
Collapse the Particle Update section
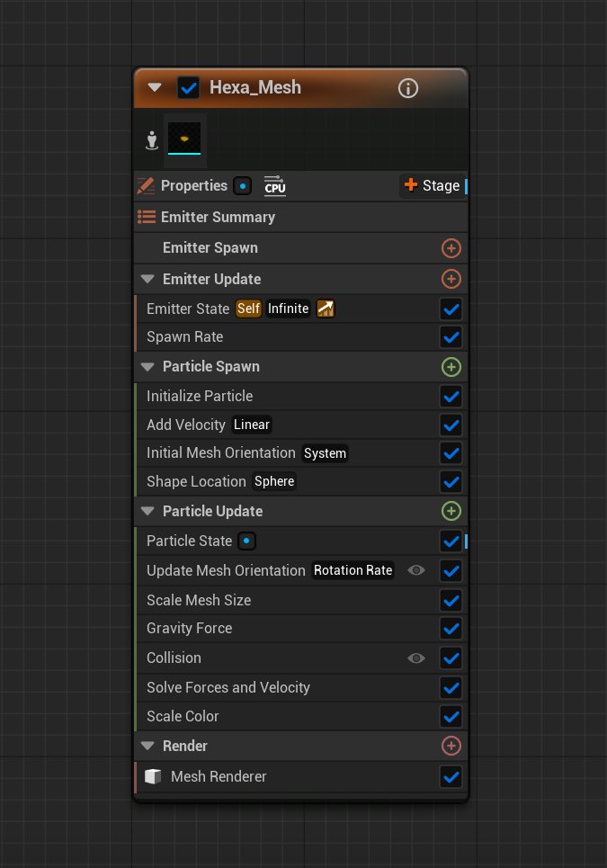coord(147,511)
